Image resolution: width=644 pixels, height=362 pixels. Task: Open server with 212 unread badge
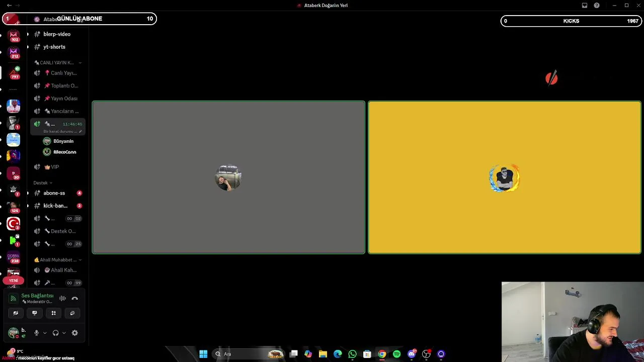(14, 53)
